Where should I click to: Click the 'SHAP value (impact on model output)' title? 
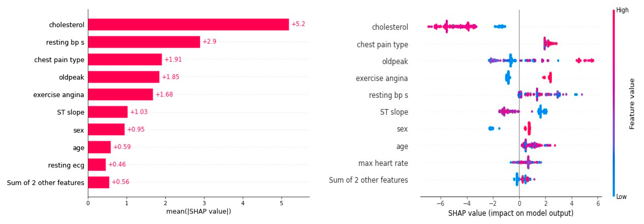coord(511,213)
